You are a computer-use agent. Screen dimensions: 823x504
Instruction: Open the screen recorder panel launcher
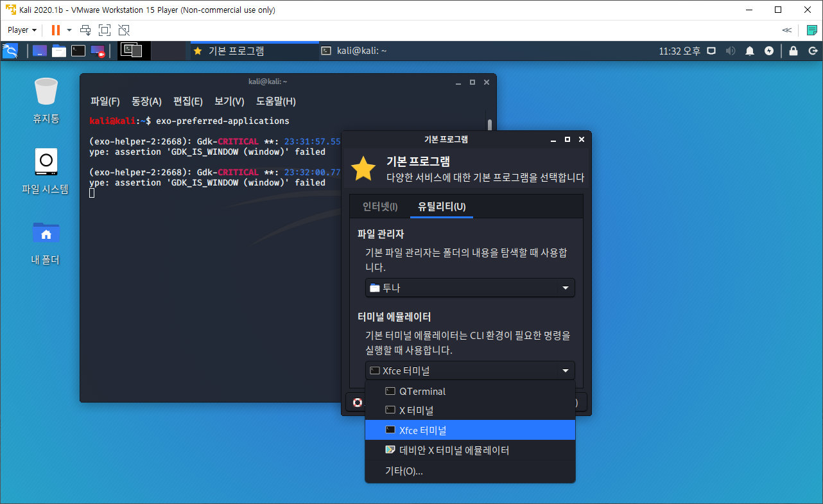click(x=98, y=51)
